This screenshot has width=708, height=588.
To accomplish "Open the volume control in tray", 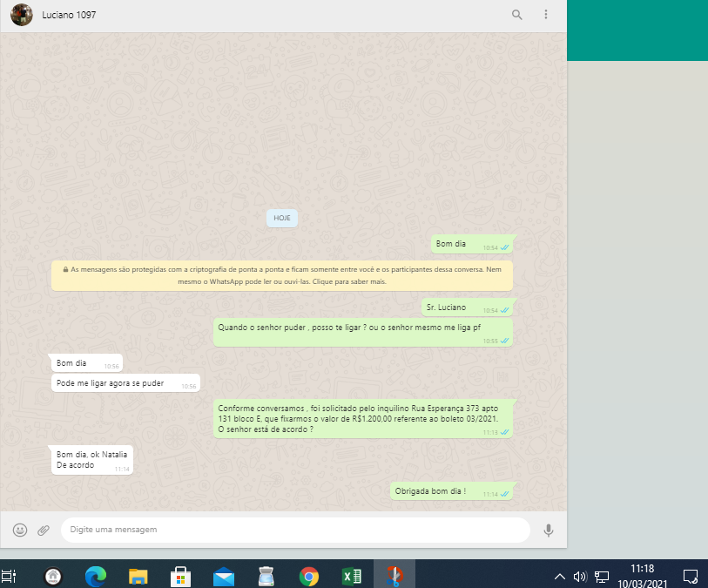I will tap(581, 576).
